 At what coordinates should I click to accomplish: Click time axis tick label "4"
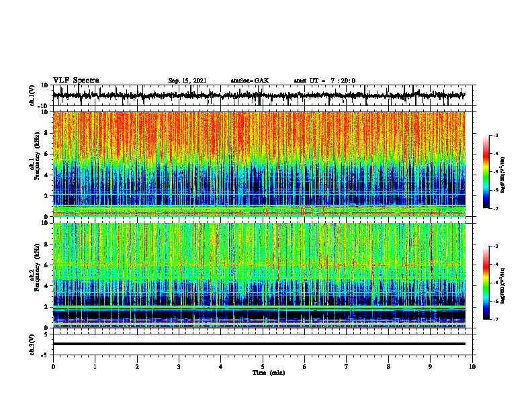[221, 367]
